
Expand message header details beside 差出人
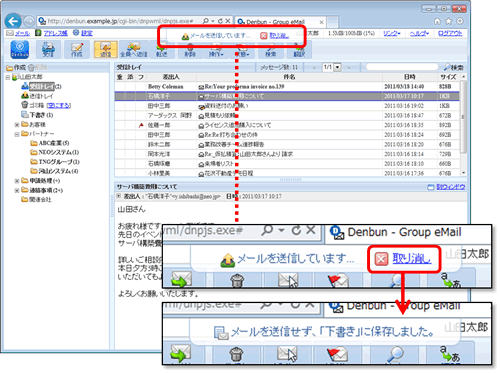click(118, 196)
